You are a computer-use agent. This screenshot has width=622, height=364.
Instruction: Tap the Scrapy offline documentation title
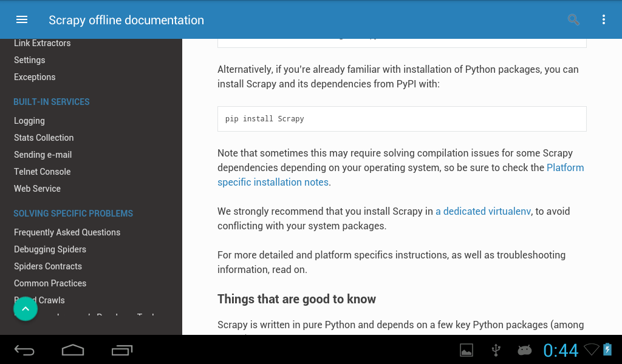pyautogui.click(x=126, y=20)
